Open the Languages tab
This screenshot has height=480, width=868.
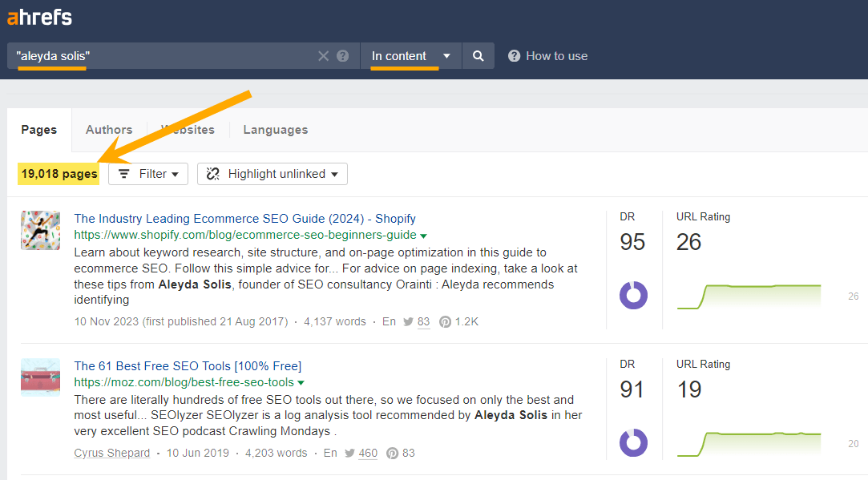pyautogui.click(x=275, y=129)
